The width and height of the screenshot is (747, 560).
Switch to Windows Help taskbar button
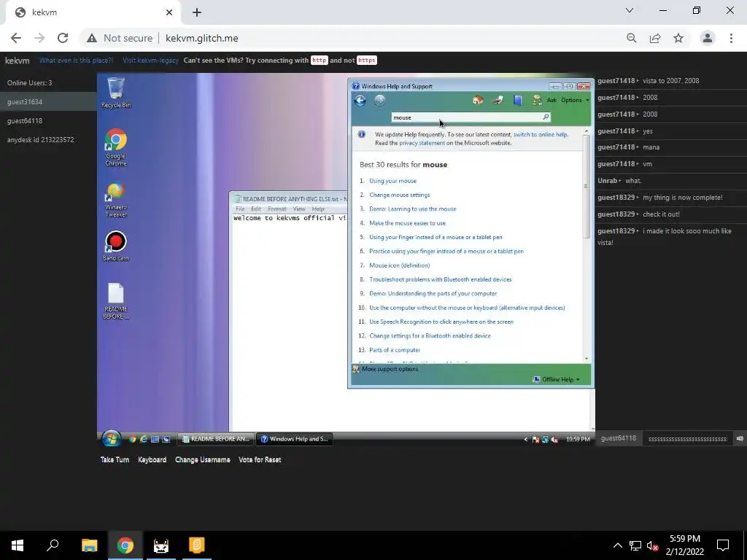(x=295, y=439)
